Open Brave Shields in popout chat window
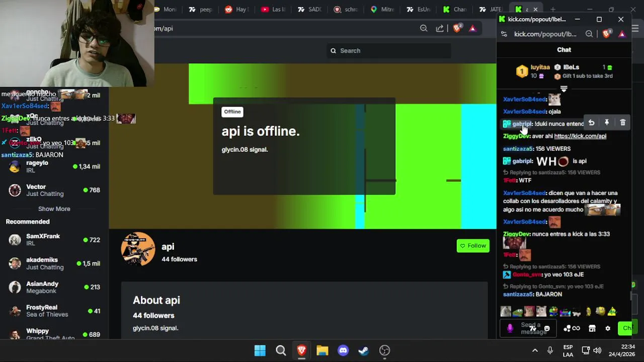 607,34
